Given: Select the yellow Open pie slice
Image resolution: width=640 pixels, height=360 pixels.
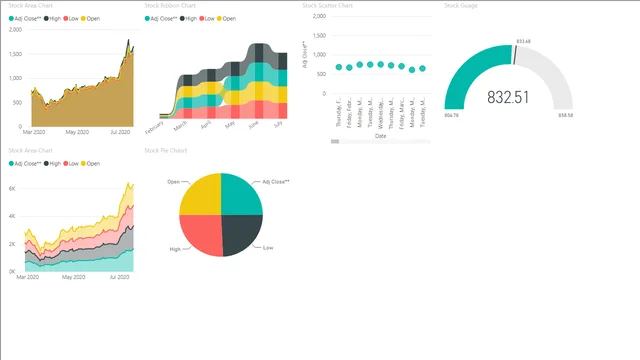Looking at the screenshot, I should click(203, 197).
